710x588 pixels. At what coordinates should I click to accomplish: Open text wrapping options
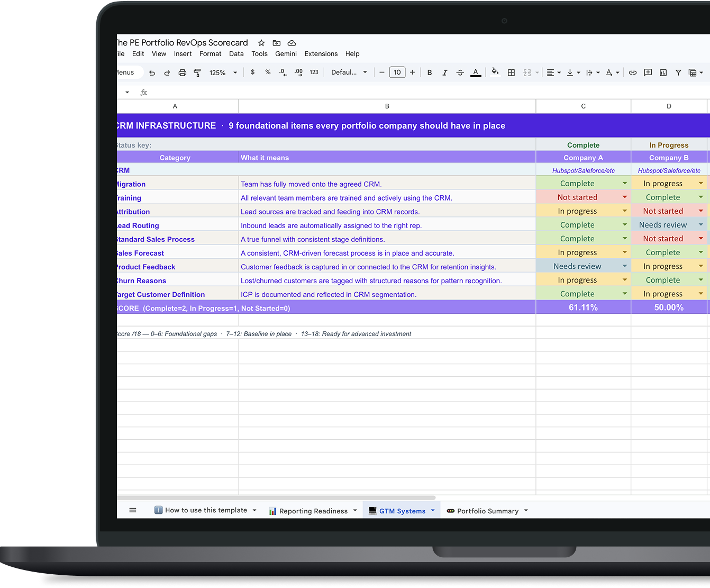click(593, 73)
